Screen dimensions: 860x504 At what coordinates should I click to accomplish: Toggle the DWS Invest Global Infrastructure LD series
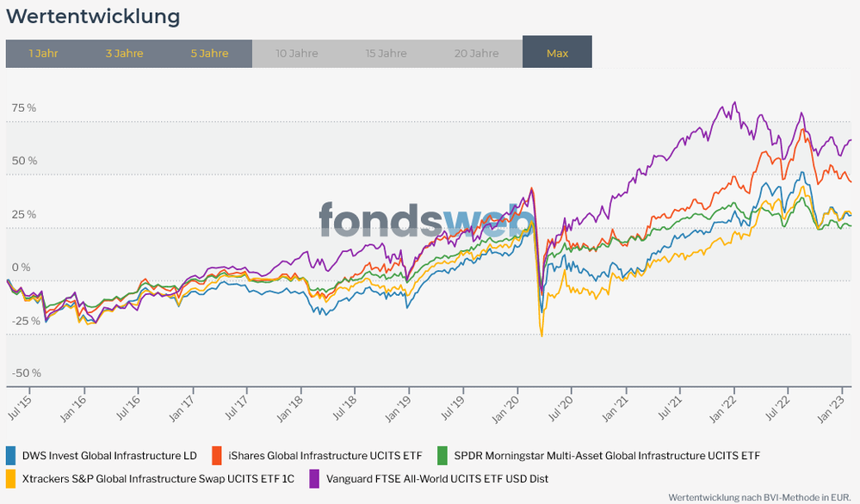coord(108,455)
